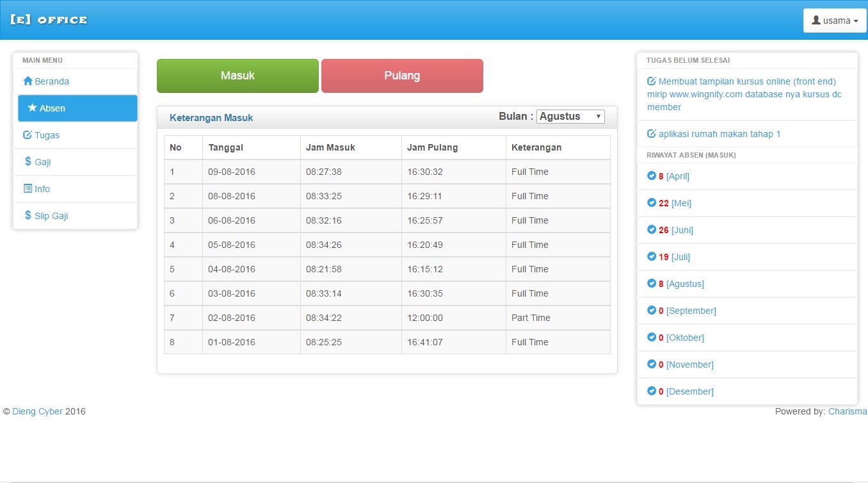
Task: Click the user icon beside usama
Action: click(816, 20)
